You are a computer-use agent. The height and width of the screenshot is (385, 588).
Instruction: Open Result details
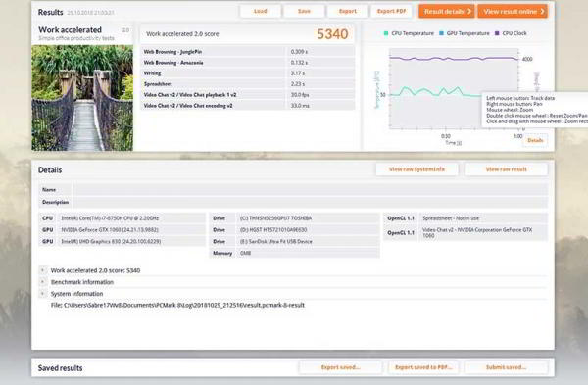point(447,11)
